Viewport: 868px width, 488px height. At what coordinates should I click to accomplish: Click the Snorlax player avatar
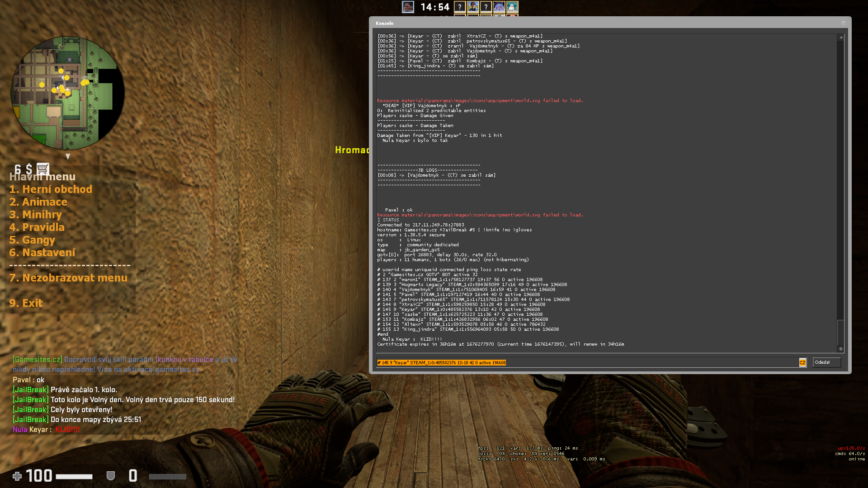512,7
